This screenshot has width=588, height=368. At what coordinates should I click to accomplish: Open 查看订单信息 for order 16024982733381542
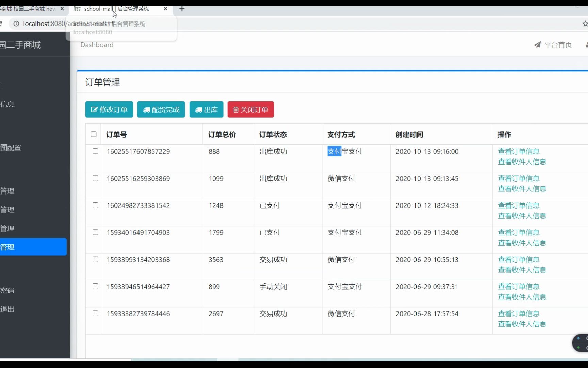coord(519,205)
